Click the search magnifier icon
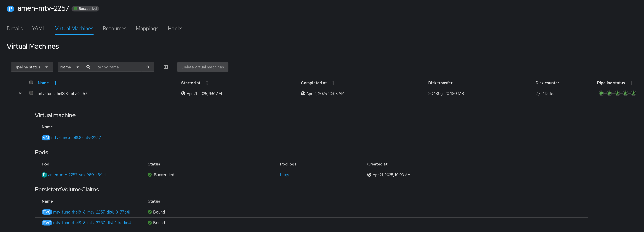This screenshot has height=232, width=644. coord(88,67)
